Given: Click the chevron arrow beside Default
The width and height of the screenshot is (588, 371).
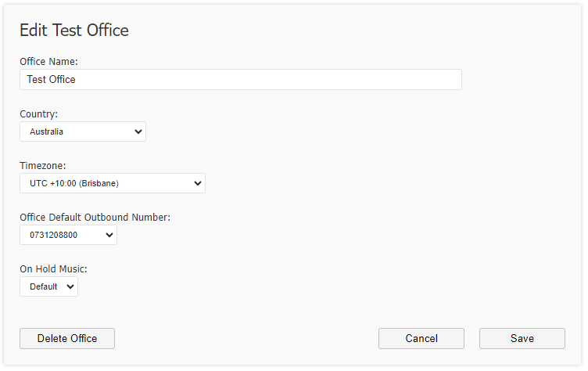Looking at the screenshot, I should click(x=70, y=287).
